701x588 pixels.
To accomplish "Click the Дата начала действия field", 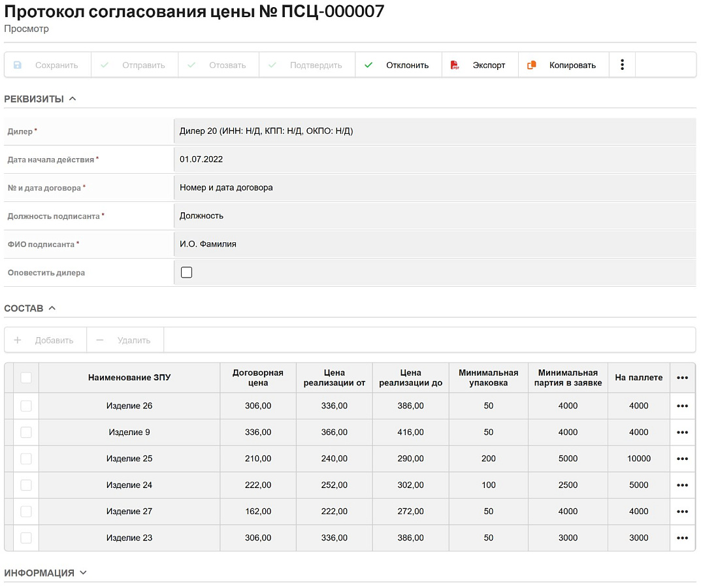I will [x=434, y=159].
